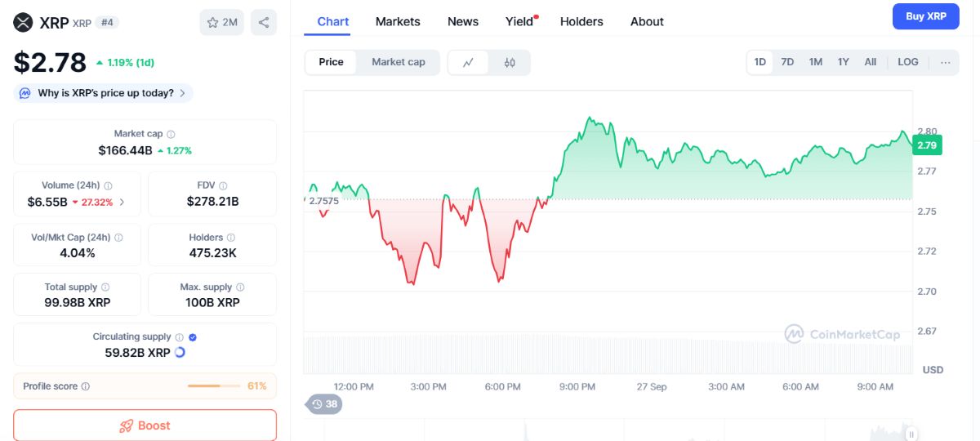980x441 pixels.
Task: Select the 1Y time range
Action: click(843, 62)
